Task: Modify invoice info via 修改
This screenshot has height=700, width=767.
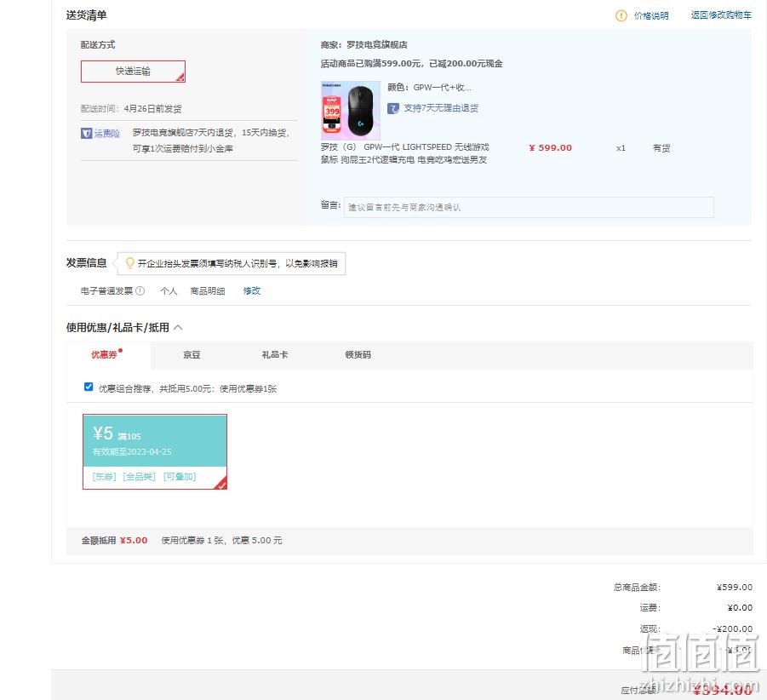Action: coord(252,291)
